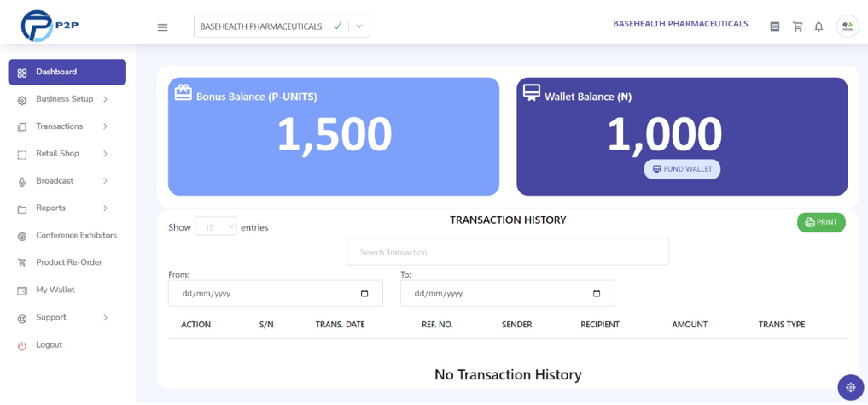
Task: Click the FUND WALLET button
Action: [682, 169]
